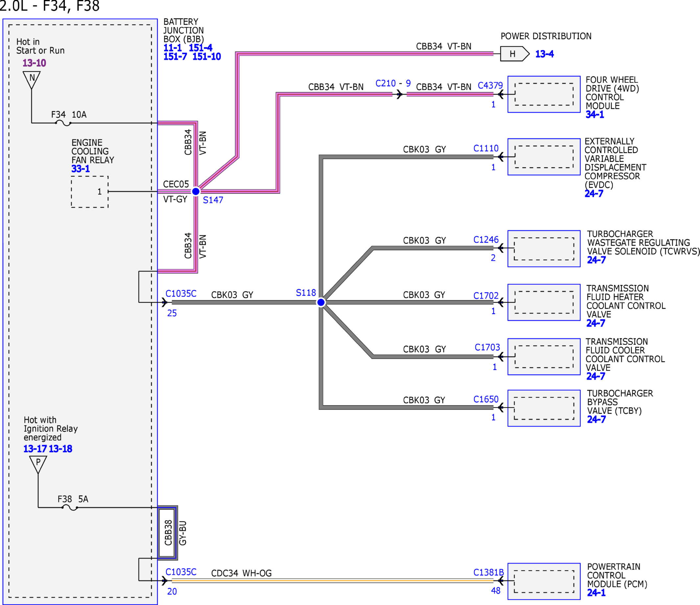Open the 33-1 fan relay reference

pos(81,169)
